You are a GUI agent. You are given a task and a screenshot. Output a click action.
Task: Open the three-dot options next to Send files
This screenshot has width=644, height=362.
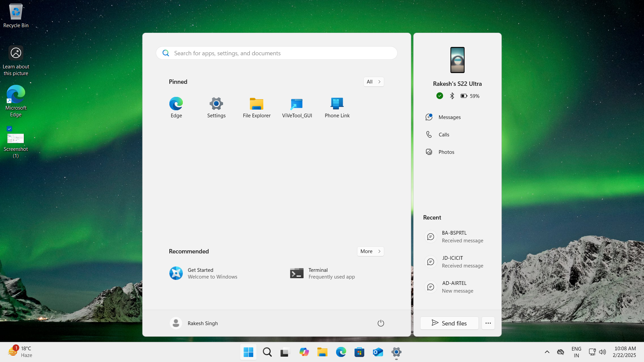(x=488, y=323)
